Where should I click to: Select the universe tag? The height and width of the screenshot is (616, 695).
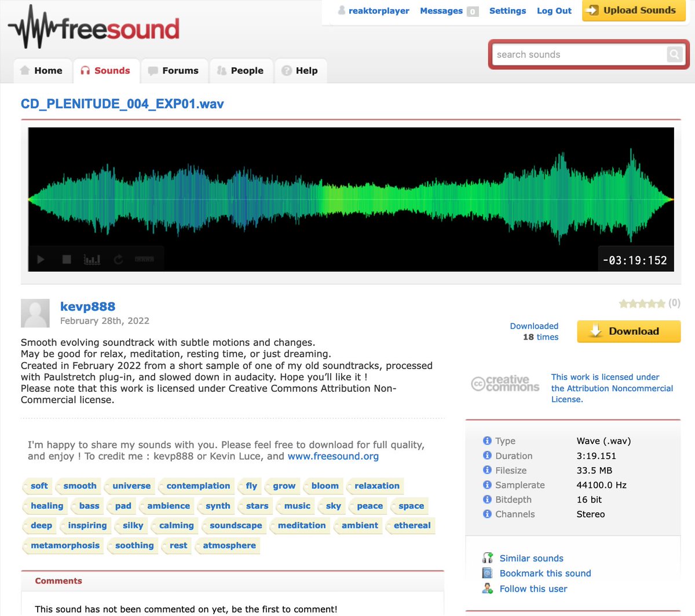pyautogui.click(x=130, y=486)
